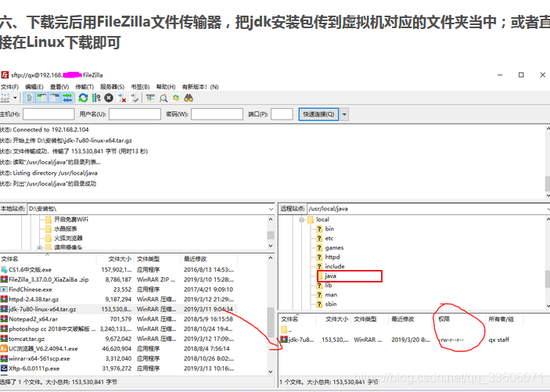Select winrar-x64-561scp.exe in local list
Screen dimensions: 550x392
click(x=119, y=358)
